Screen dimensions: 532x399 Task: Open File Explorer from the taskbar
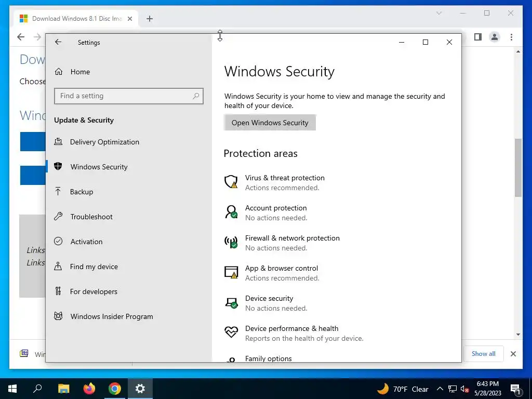63,389
